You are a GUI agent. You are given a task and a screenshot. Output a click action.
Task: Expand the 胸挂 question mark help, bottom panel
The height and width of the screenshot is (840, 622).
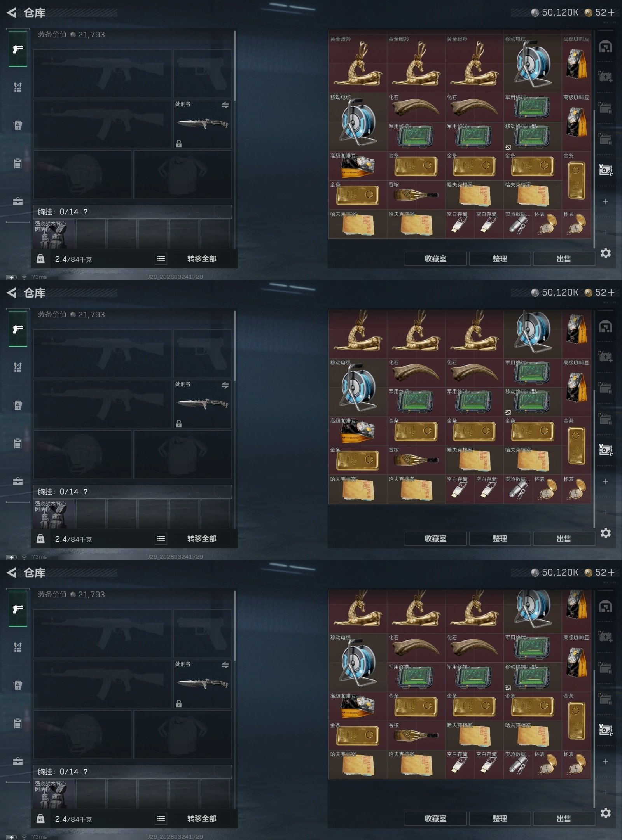click(x=85, y=772)
